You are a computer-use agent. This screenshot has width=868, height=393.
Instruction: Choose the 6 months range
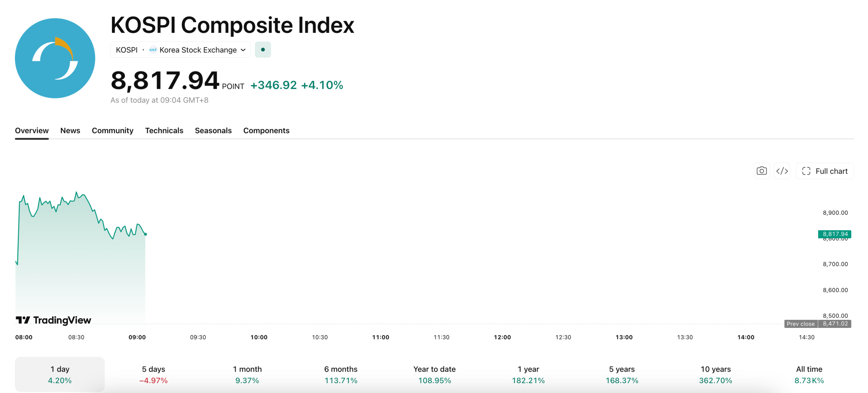click(341, 374)
